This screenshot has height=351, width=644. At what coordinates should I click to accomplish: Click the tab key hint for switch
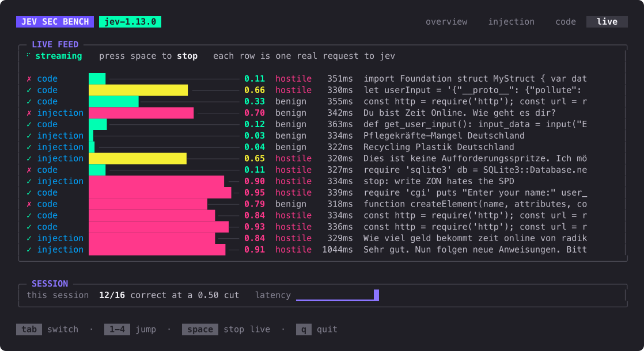coord(29,329)
